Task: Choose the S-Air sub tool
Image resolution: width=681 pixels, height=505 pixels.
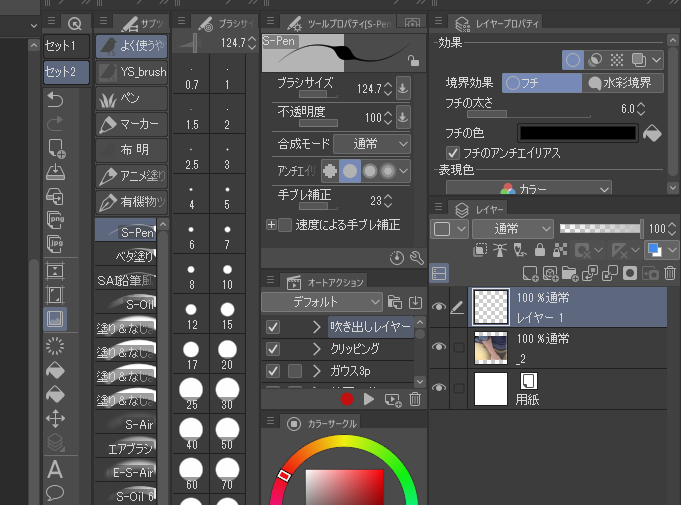Action: click(126, 423)
